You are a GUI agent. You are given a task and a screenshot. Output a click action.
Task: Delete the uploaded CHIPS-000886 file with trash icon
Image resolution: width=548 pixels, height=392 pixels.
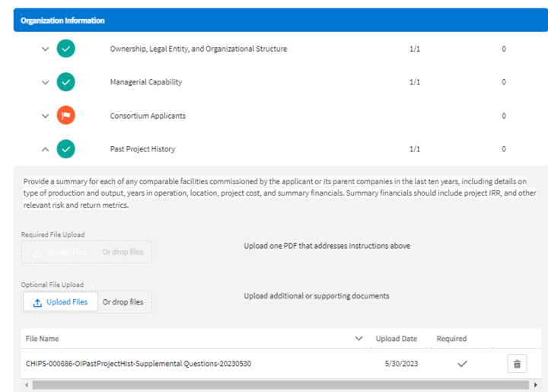coord(517,364)
